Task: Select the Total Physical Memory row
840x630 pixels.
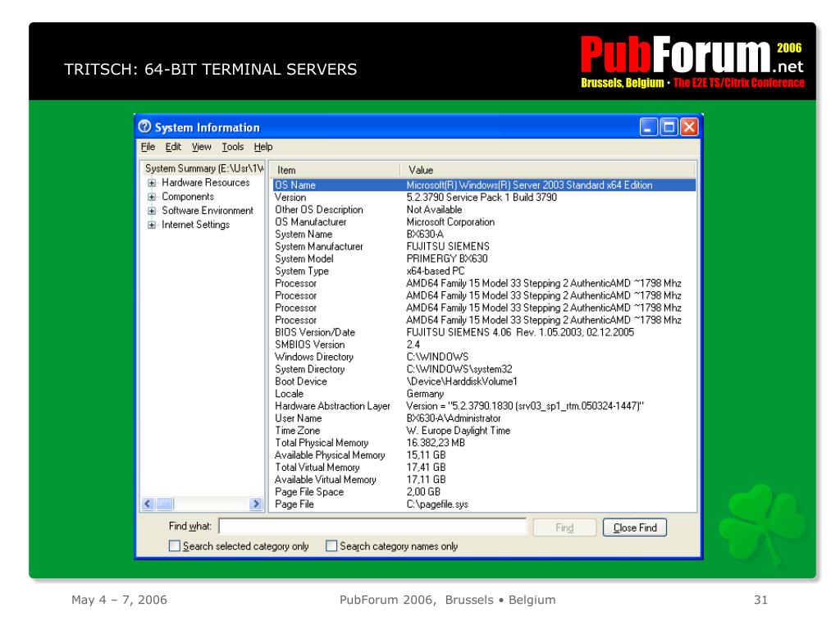Action: pos(484,443)
